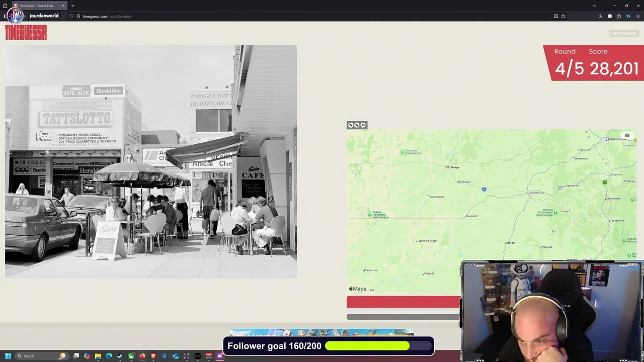
Task: Toggle reader view icon in address bar
Action: pyautogui.click(x=556, y=16)
